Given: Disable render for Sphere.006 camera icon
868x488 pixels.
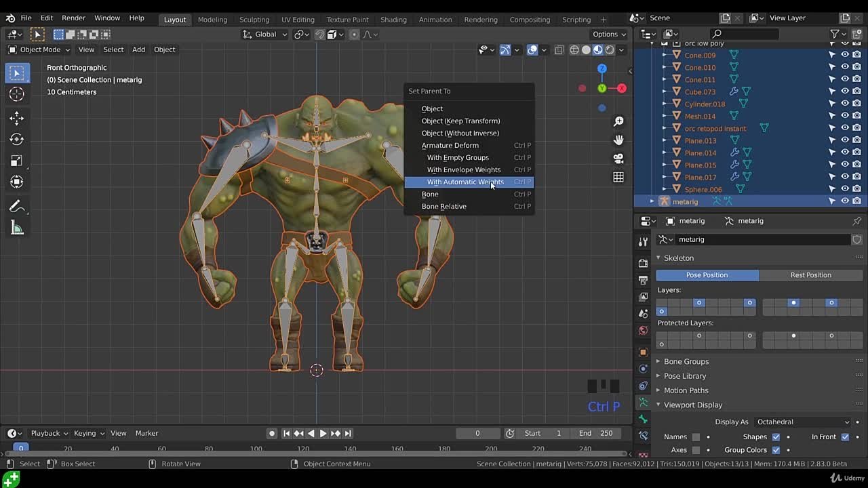Looking at the screenshot, I should 857,189.
